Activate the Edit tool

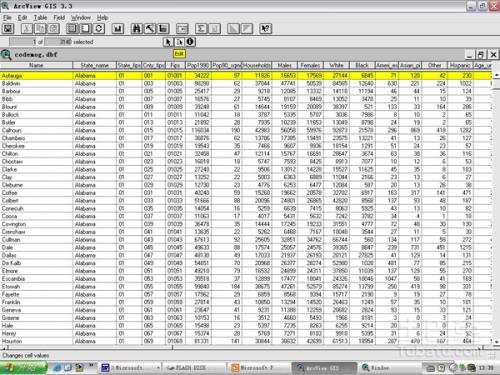tap(179, 42)
